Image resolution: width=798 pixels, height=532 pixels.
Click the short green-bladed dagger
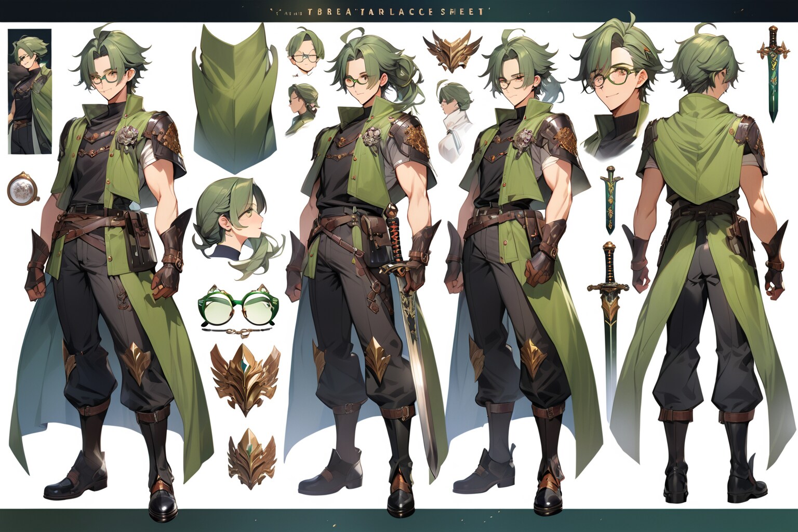coord(610,198)
